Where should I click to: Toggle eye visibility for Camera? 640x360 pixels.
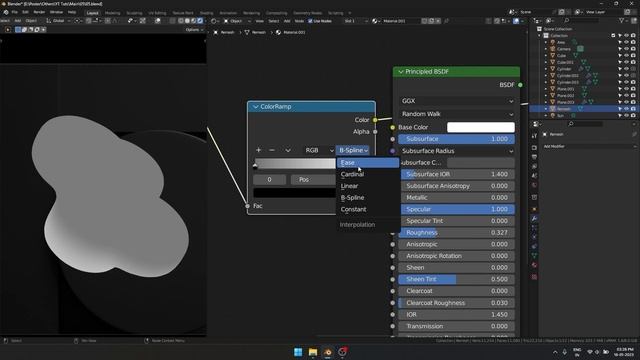click(627, 49)
